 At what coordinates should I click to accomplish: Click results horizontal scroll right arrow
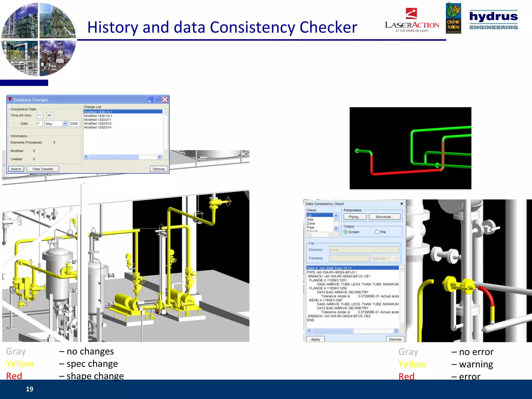396,331
